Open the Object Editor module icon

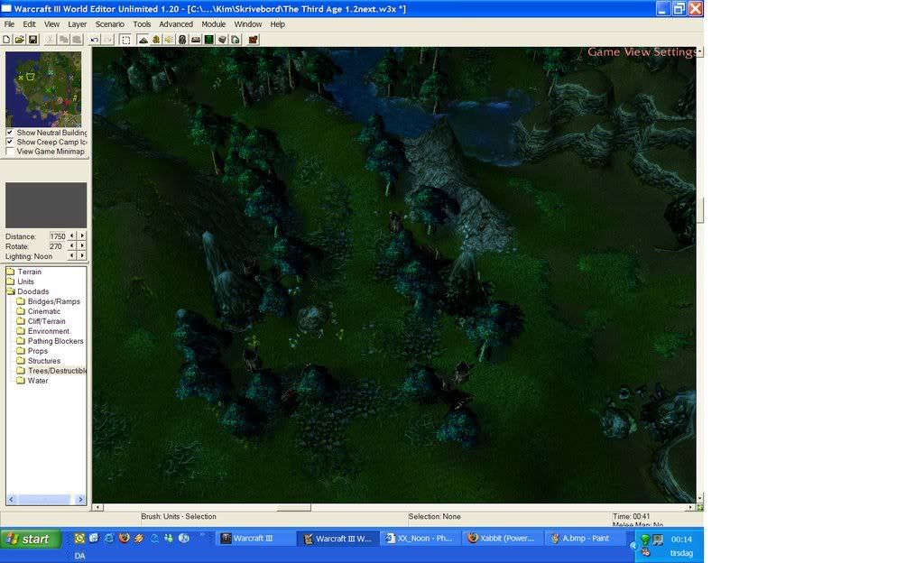pos(182,40)
